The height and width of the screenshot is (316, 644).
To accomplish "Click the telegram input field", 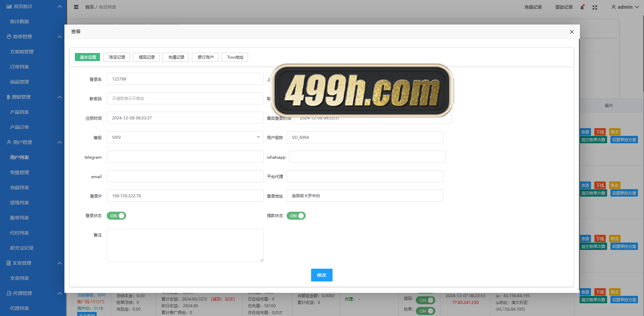I will pyautogui.click(x=185, y=157).
